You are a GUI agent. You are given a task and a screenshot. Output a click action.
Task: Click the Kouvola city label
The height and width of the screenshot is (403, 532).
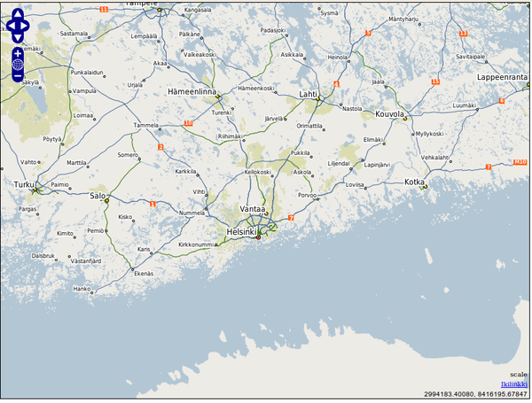coord(390,114)
